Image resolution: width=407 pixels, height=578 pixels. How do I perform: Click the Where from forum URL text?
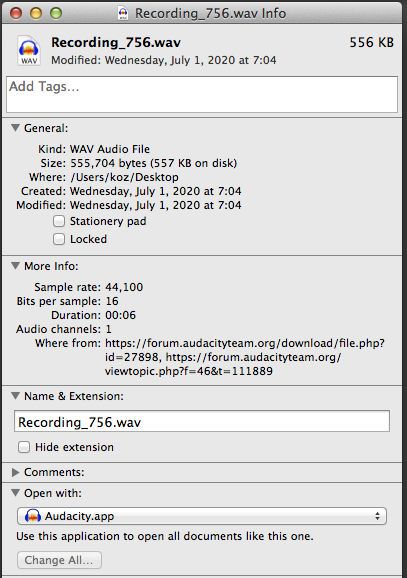pyautogui.click(x=245, y=357)
